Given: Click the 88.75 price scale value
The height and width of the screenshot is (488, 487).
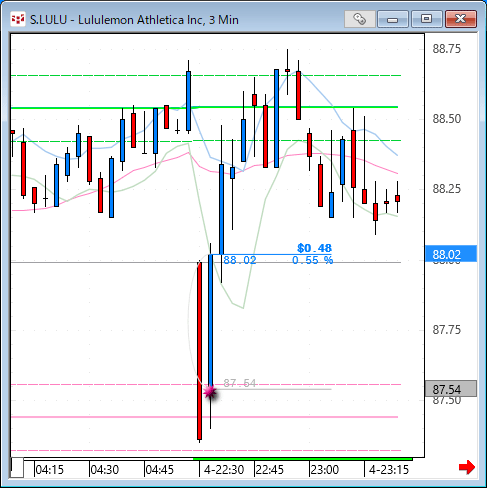Looking at the screenshot, I should coord(446,49).
